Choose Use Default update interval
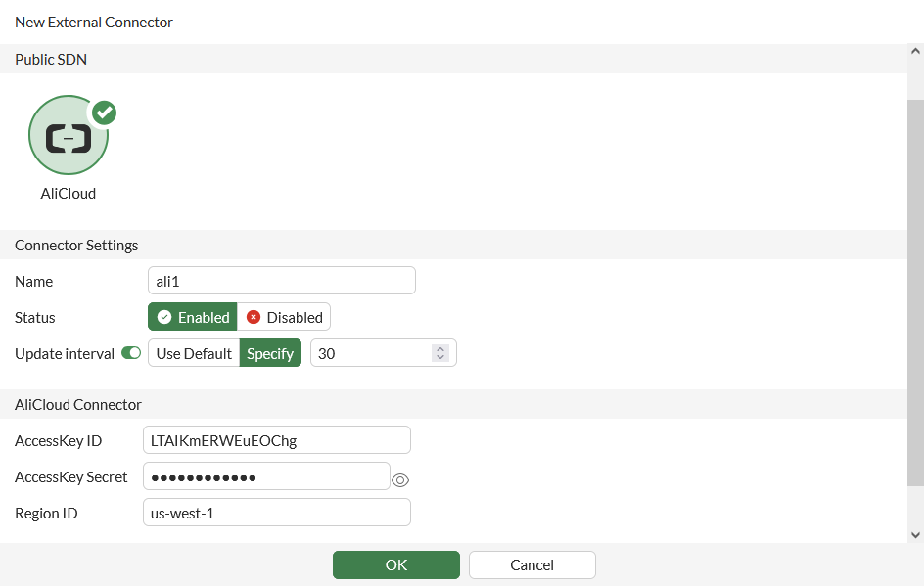This screenshot has height=586, width=924. tap(194, 353)
